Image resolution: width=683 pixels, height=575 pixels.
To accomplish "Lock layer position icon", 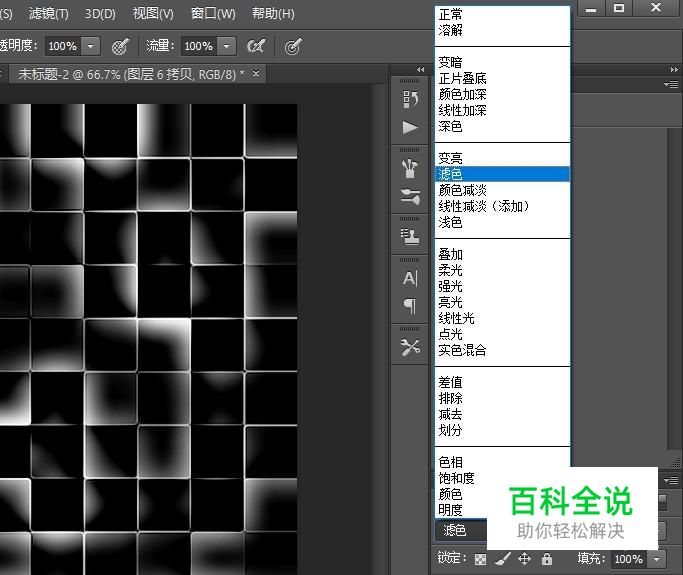I will [524, 559].
